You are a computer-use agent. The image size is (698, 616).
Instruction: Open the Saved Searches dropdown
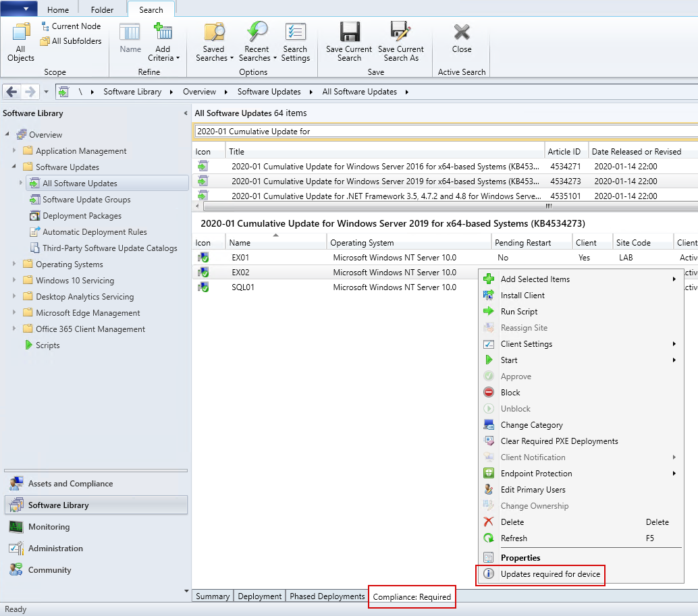pyautogui.click(x=214, y=43)
